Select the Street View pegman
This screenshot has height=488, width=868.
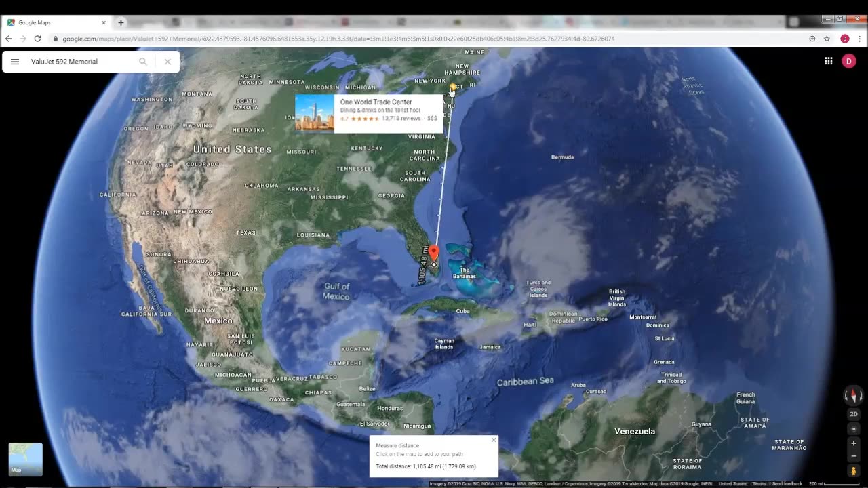point(854,470)
